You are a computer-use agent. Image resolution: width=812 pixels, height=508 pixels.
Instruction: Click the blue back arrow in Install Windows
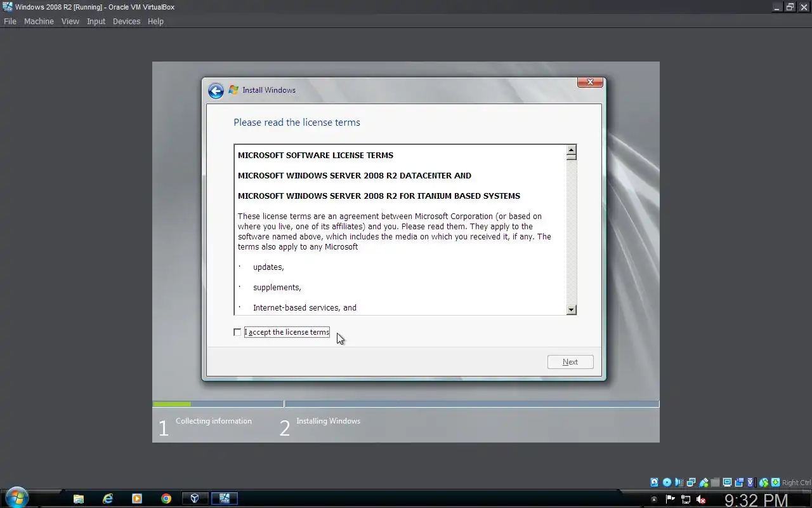[x=216, y=91]
